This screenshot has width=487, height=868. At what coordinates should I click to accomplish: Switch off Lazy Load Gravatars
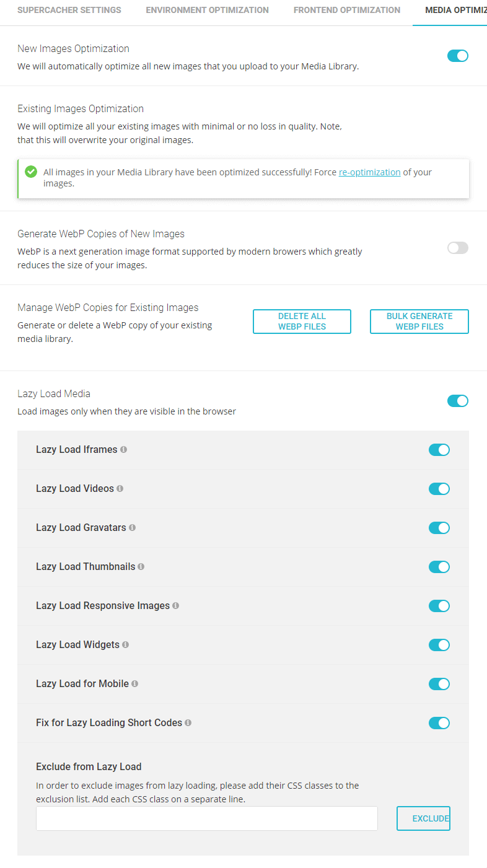[439, 528]
